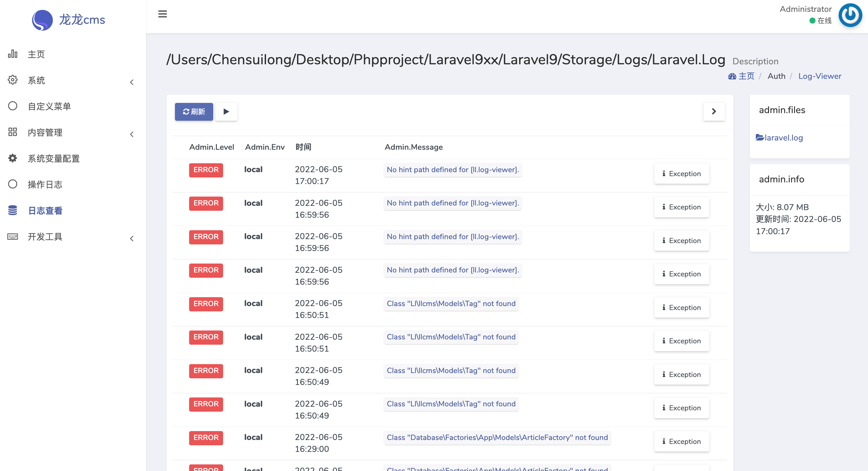Click the keyboard icon beside 开发工具
Image resolution: width=868 pixels, height=471 pixels.
pyautogui.click(x=13, y=237)
